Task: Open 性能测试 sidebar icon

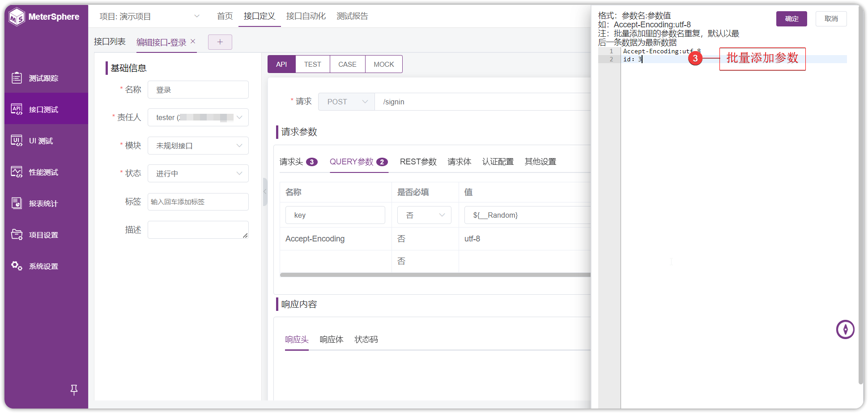Action: point(17,172)
